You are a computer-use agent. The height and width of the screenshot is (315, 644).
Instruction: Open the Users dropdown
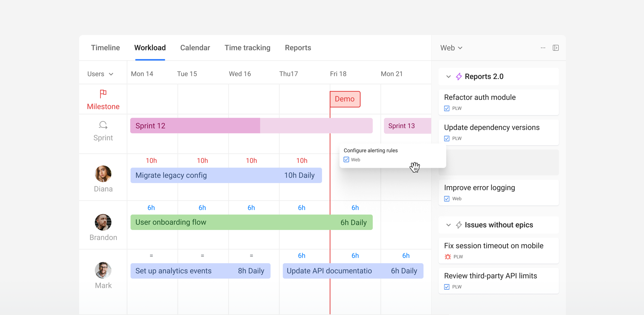[100, 73]
